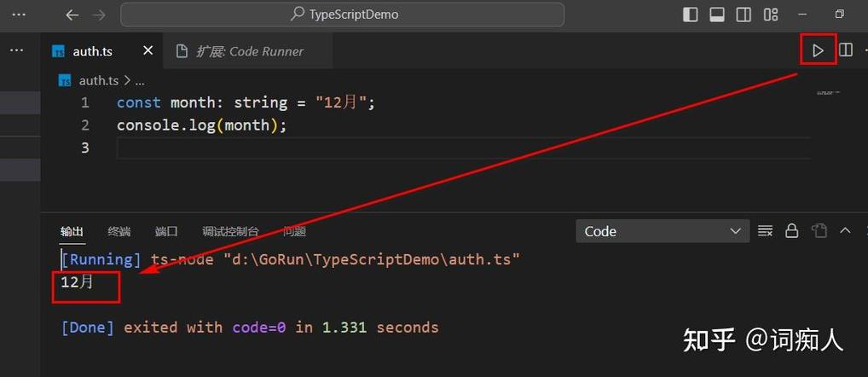Go back with the left arrow
Screen dimensions: 868x377
tap(72, 15)
